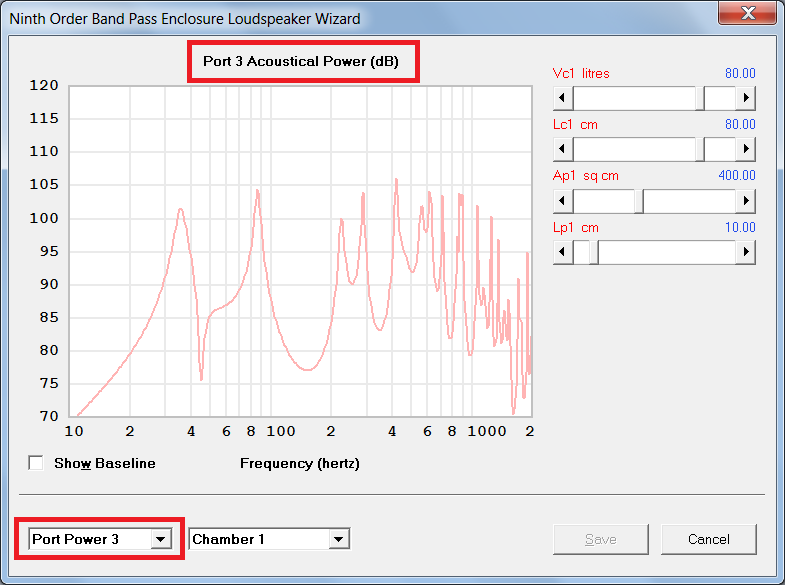Increase Vc1 litres with right arrow
785x585 pixels.
(745, 98)
